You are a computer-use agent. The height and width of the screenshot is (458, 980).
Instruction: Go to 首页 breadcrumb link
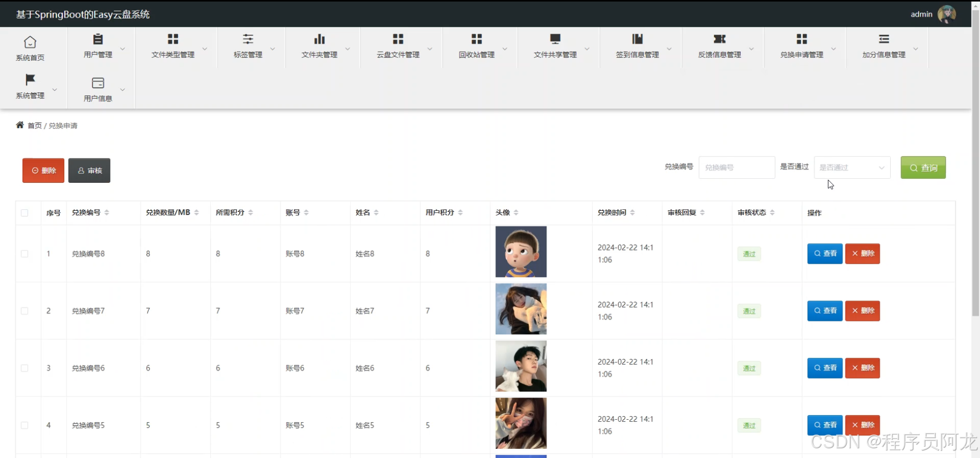pos(35,126)
